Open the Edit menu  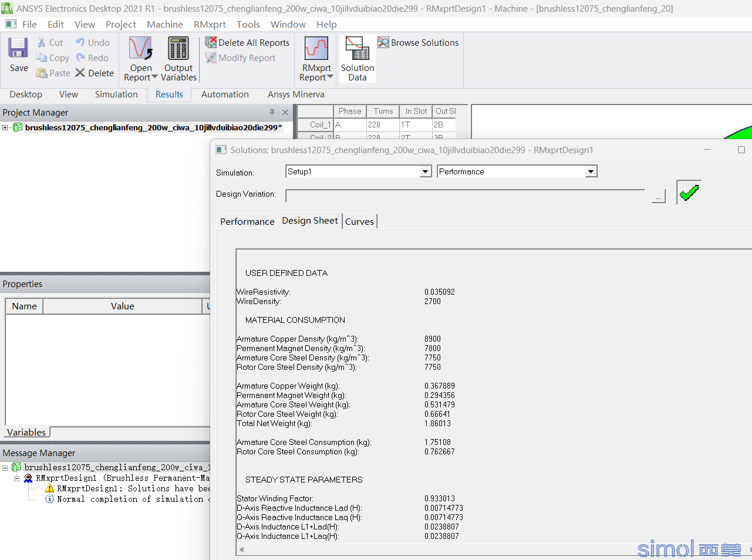56,24
